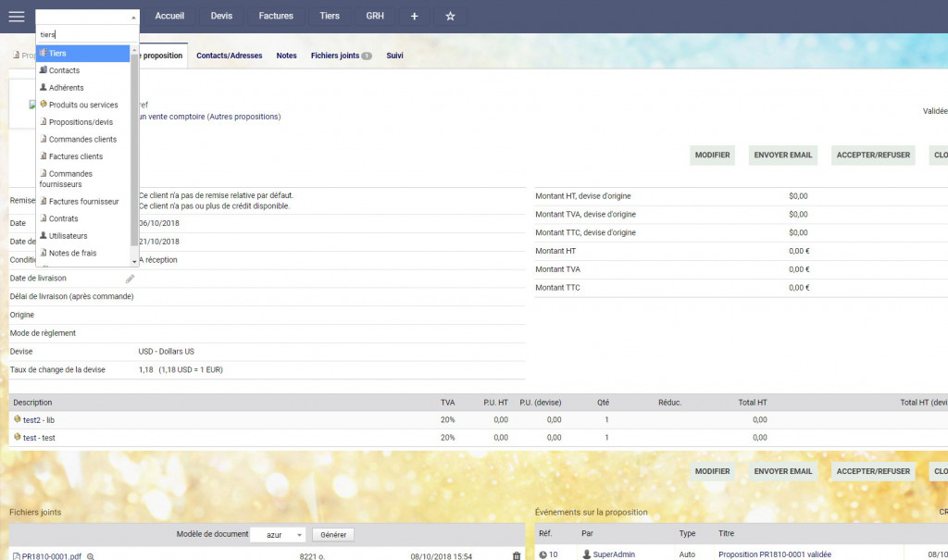Click the clock icon of event 10

(x=543, y=554)
